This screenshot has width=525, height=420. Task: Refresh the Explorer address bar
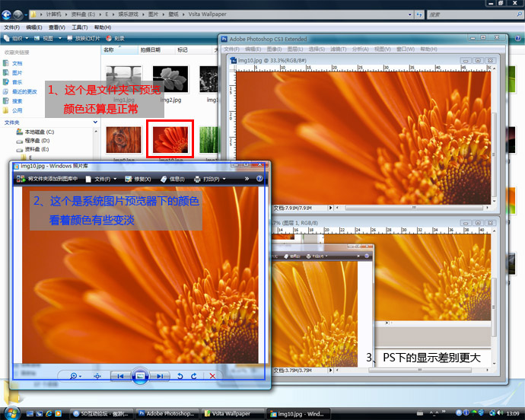pyautogui.click(x=419, y=14)
